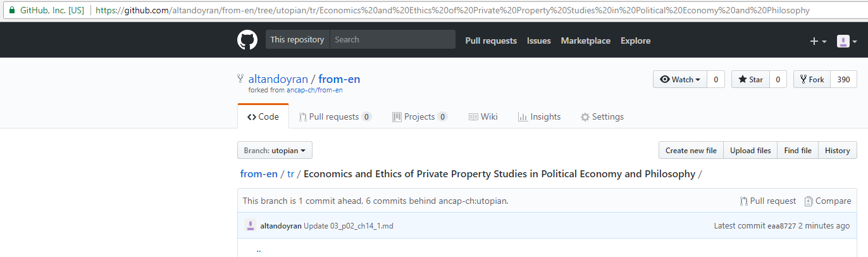Open the Projects tab

(x=419, y=116)
